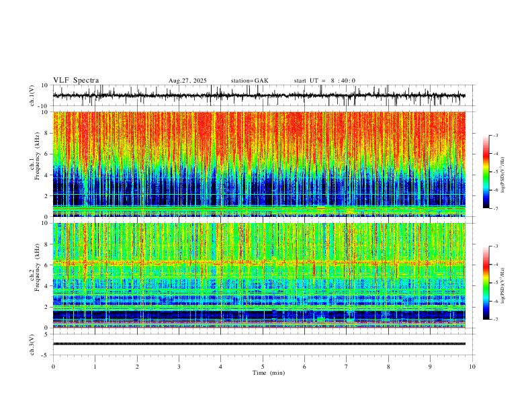This screenshot has height=411, width=532.
Task: Click time axis tick label "7"
Action: [x=347, y=367]
